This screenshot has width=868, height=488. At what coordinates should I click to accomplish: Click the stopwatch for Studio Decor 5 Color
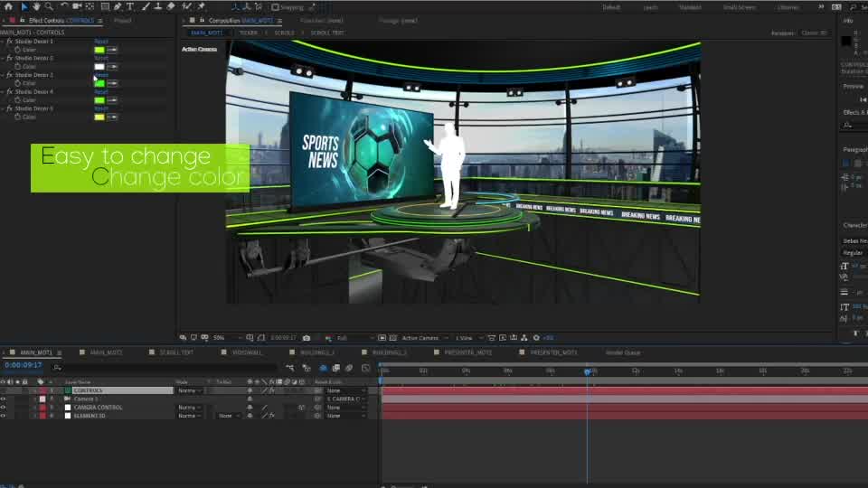pyautogui.click(x=18, y=117)
